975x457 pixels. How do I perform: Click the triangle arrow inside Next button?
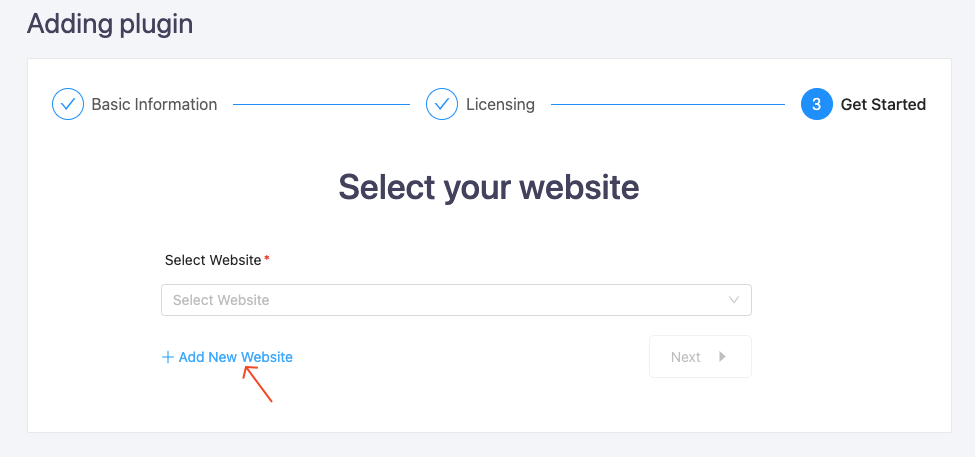[722, 356]
